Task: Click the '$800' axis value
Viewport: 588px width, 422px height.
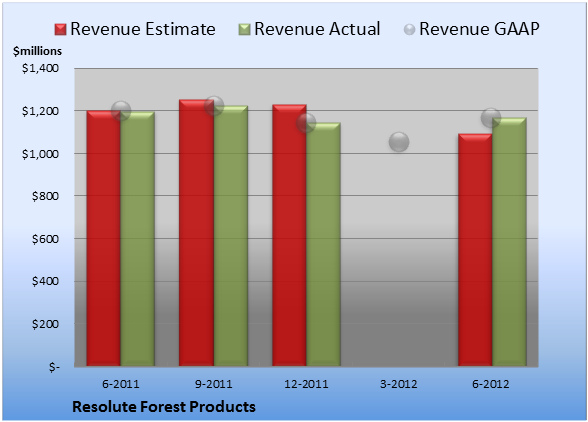Action: tap(45, 196)
